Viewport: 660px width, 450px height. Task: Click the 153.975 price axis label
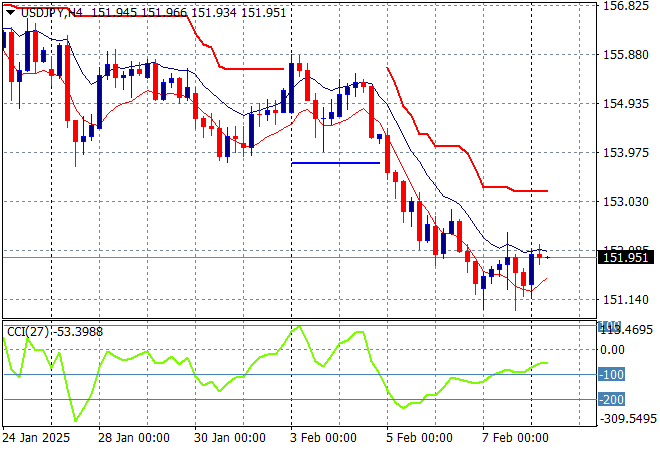tap(627, 153)
